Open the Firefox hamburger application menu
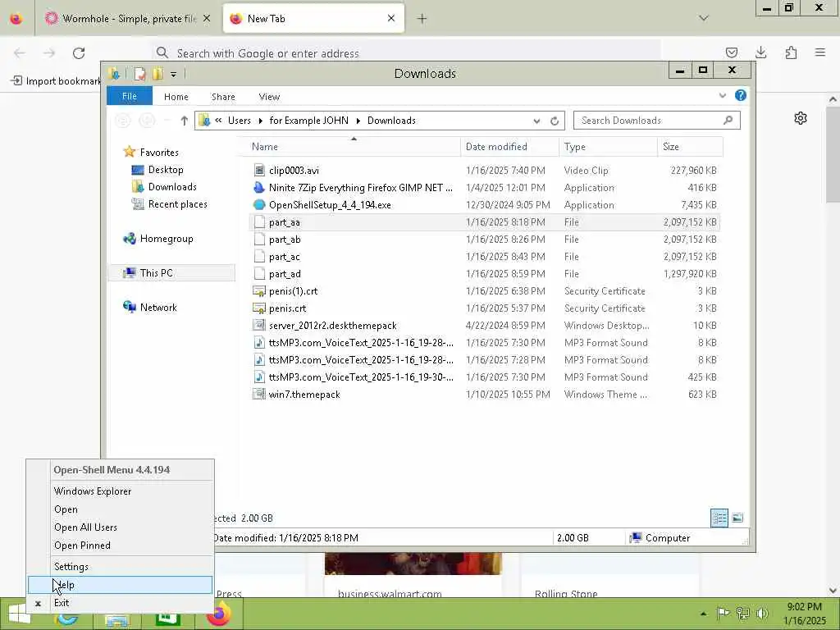The width and height of the screenshot is (840, 630). pyautogui.click(x=819, y=52)
